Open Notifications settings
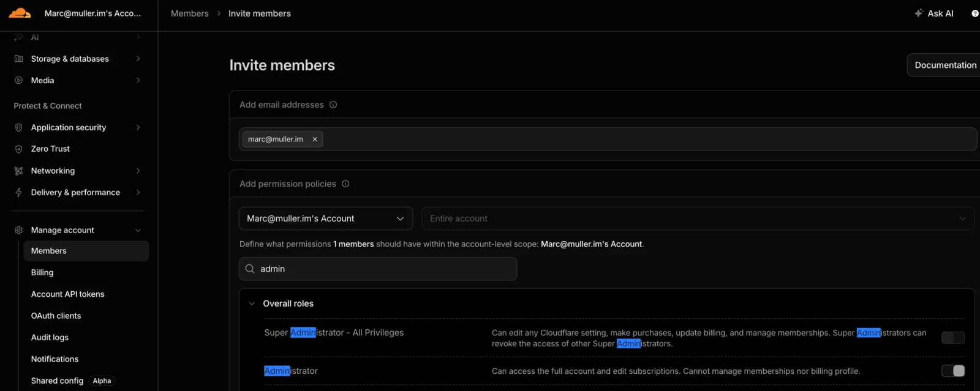Screen dimensions: 980x391 pyautogui.click(x=55, y=359)
